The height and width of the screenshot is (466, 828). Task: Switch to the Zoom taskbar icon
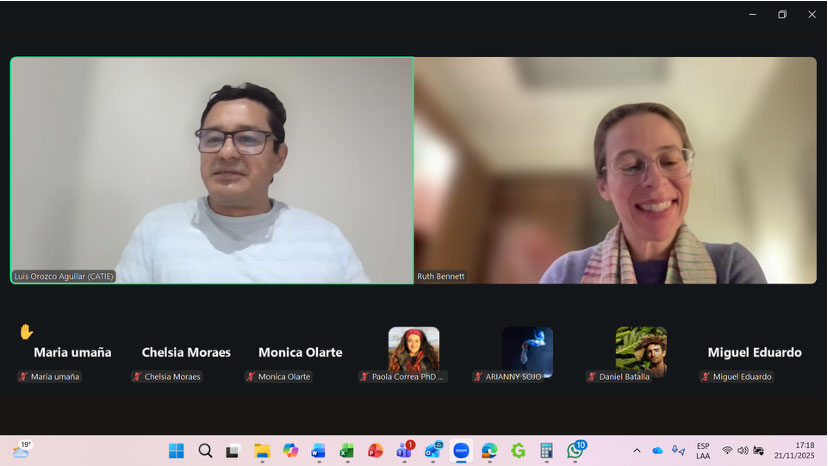[461, 451]
